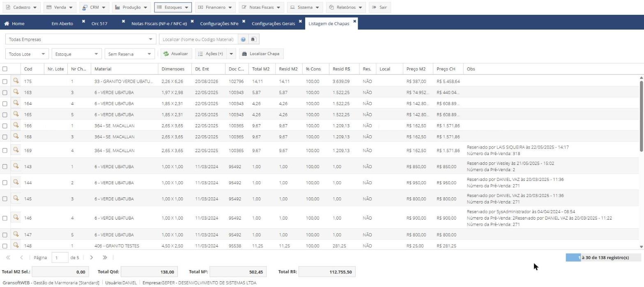Image resolution: width=644 pixels, height=287 pixels.
Task: Open the Sem Reserva dropdown
Action: point(130,54)
